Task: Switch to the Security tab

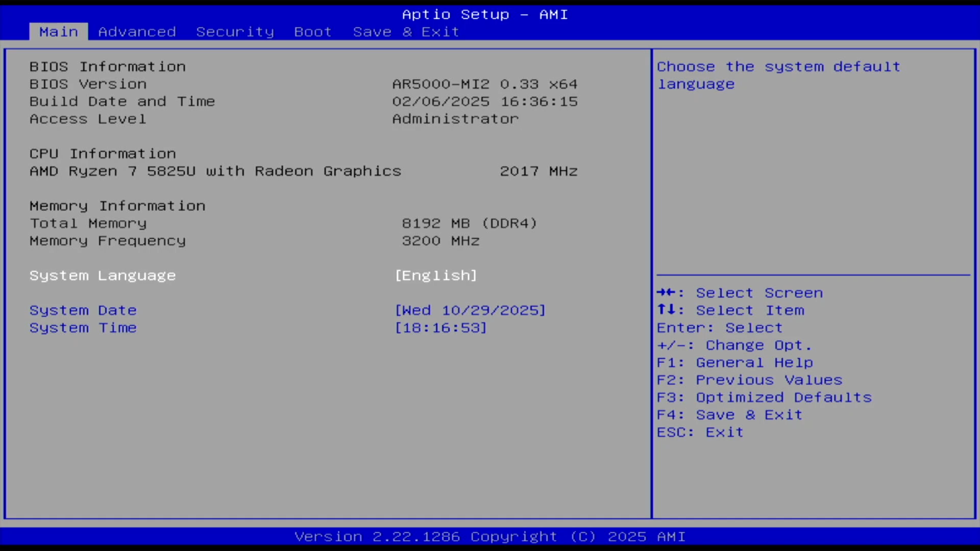Action: [x=235, y=32]
